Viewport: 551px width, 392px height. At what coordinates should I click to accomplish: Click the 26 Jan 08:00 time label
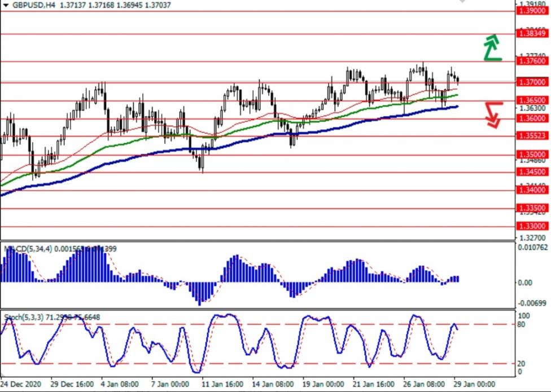pos(424,384)
